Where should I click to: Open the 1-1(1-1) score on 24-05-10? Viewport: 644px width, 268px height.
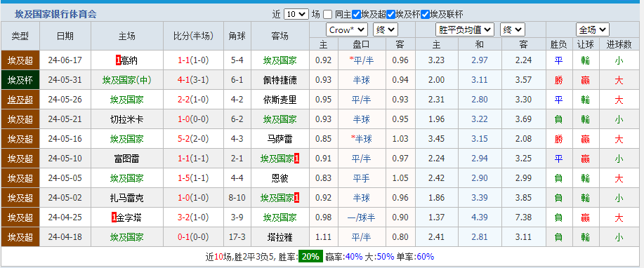[x=193, y=159]
